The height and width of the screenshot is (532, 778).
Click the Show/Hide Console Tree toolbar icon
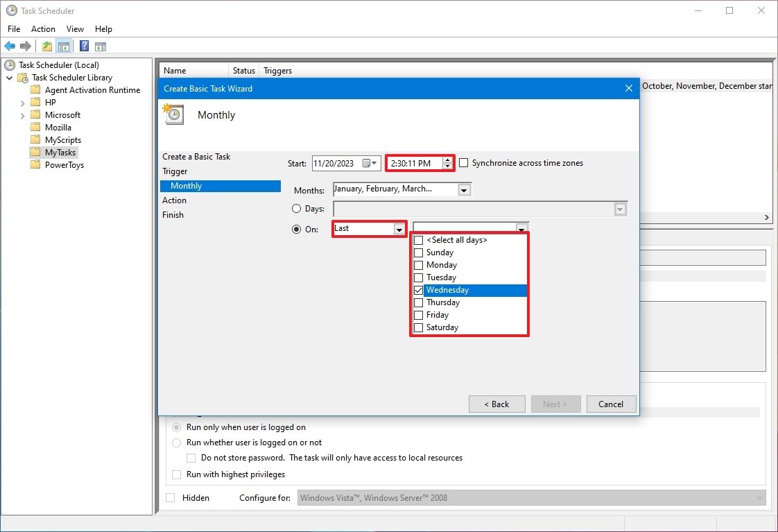[63, 46]
